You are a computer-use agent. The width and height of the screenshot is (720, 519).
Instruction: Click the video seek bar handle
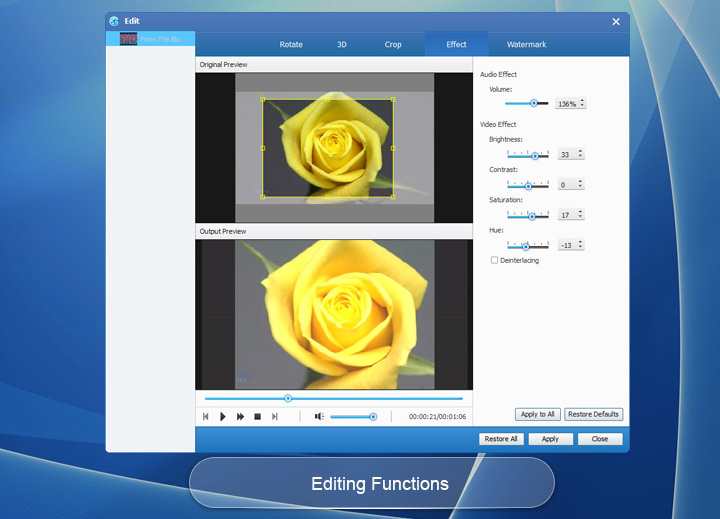click(288, 399)
